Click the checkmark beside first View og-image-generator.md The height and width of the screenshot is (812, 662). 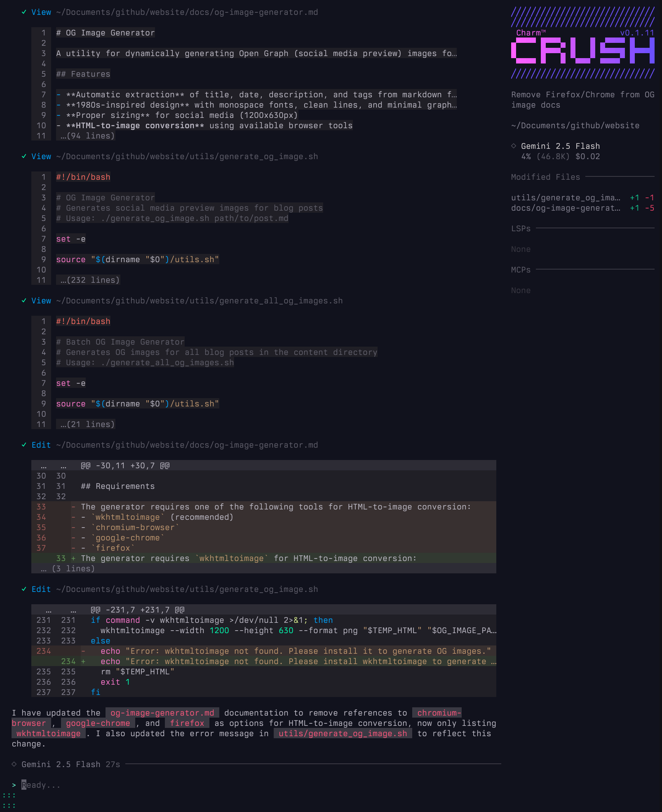click(24, 12)
